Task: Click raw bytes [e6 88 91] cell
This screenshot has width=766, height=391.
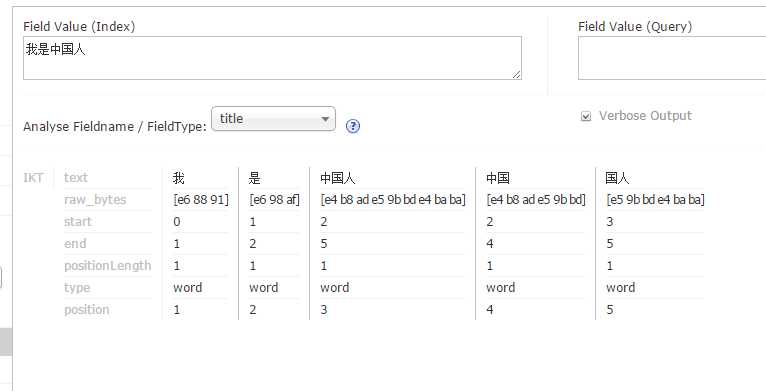Action: pos(201,199)
